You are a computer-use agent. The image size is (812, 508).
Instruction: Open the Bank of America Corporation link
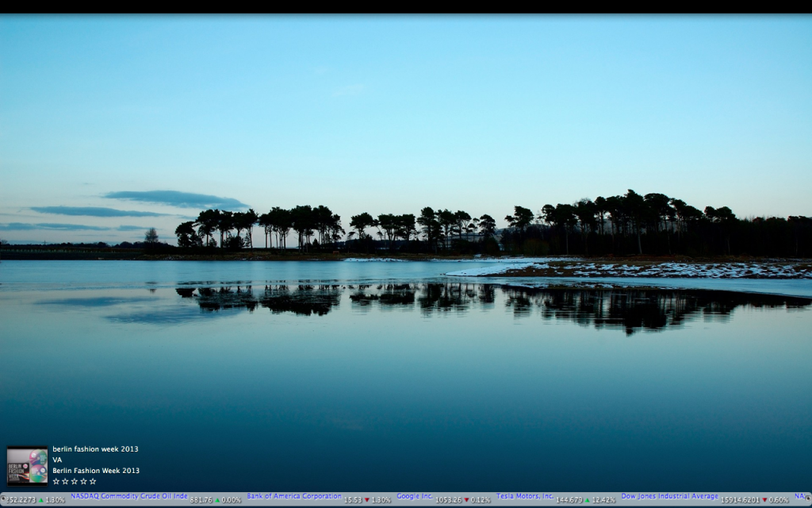pos(294,496)
